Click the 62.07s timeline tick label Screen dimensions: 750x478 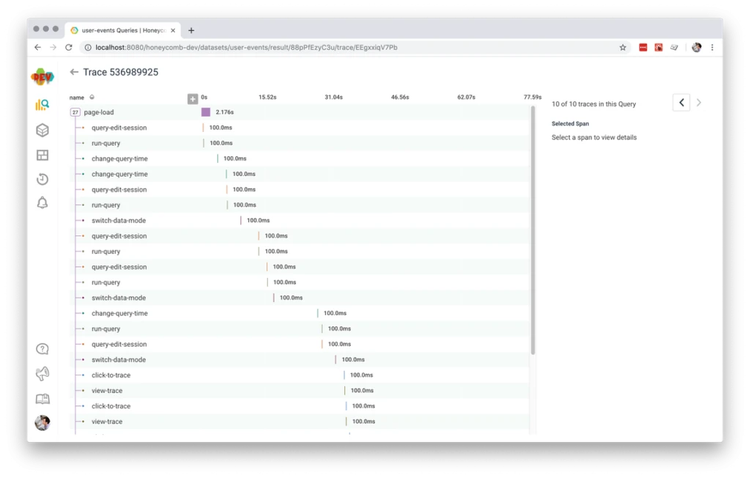click(466, 97)
